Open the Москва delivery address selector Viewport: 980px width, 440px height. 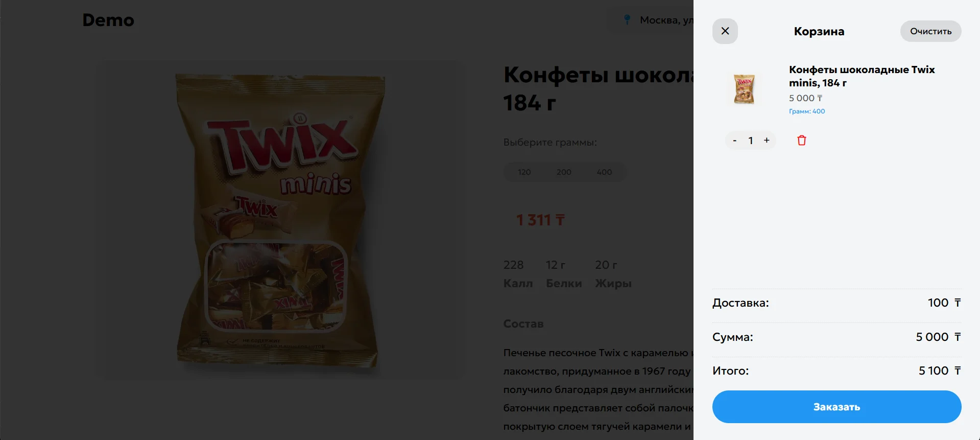(x=659, y=20)
